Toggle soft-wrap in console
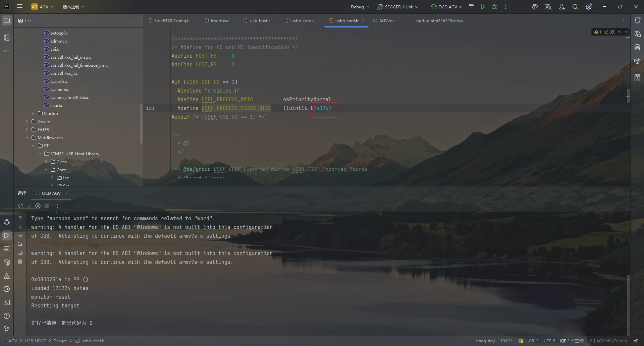 click(20, 235)
